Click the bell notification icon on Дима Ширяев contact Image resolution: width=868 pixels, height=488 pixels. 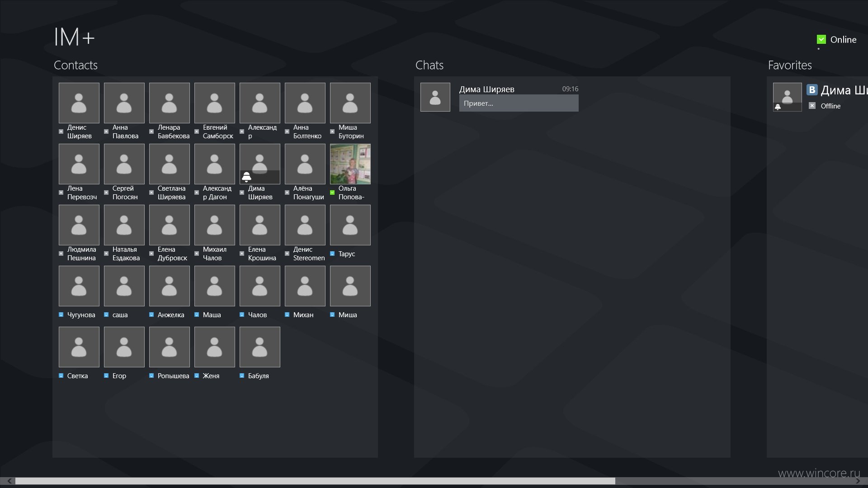[x=246, y=177]
